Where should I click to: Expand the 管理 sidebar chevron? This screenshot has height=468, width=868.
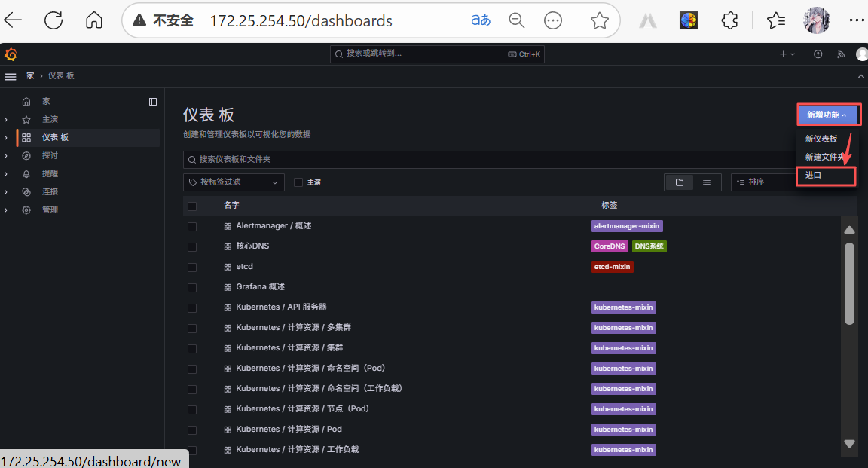tap(6, 210)
